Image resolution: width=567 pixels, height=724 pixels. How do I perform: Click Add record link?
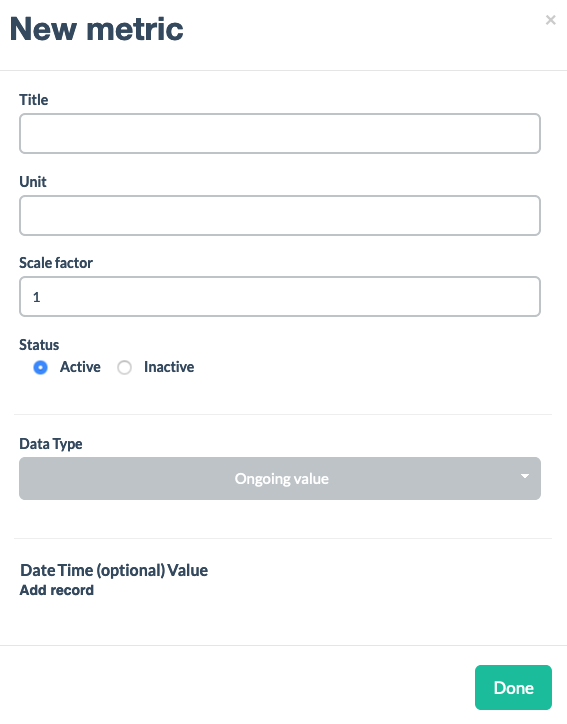point(57,590)
